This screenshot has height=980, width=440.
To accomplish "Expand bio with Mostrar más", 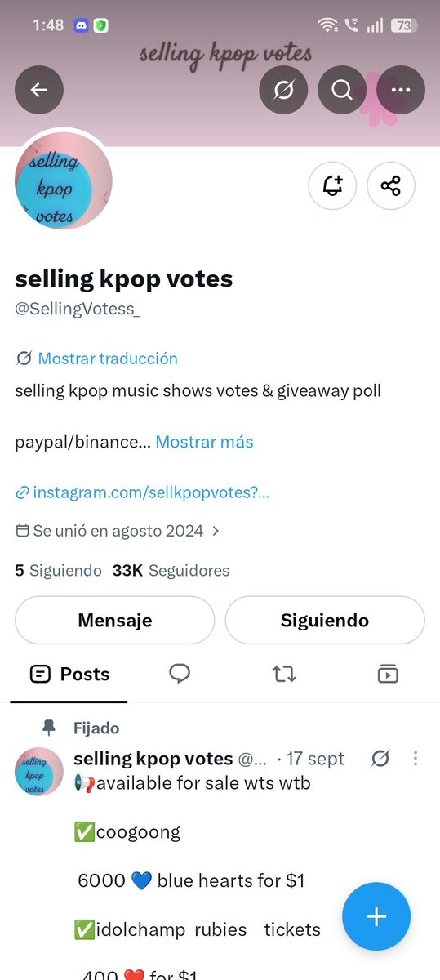I will click(204, 442).
